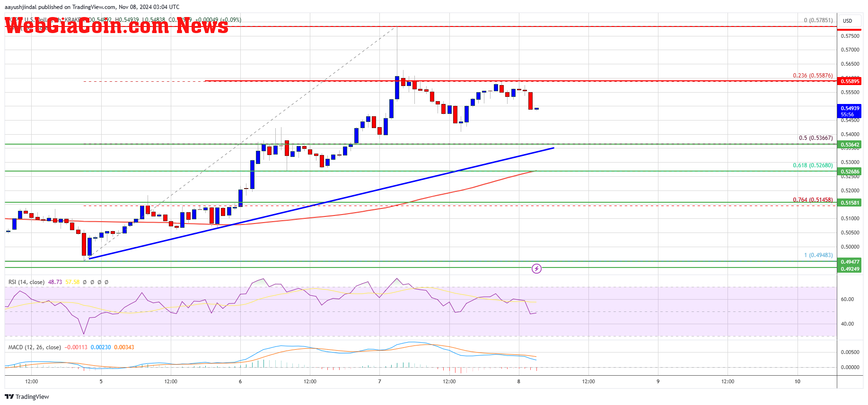
Task: Click the Fibonacci 0.618 (0.52680) label
Action: point(813,165)
